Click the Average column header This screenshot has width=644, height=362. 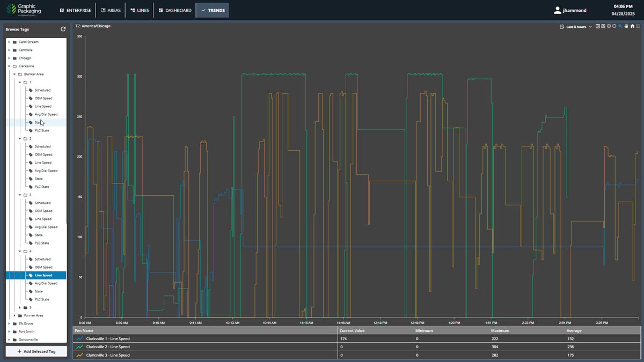tap(574, 331)
